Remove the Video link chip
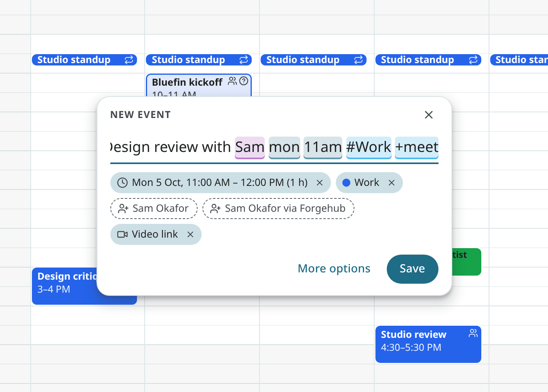The width and height of the screenshot is (548, 392). pos(190,234)
